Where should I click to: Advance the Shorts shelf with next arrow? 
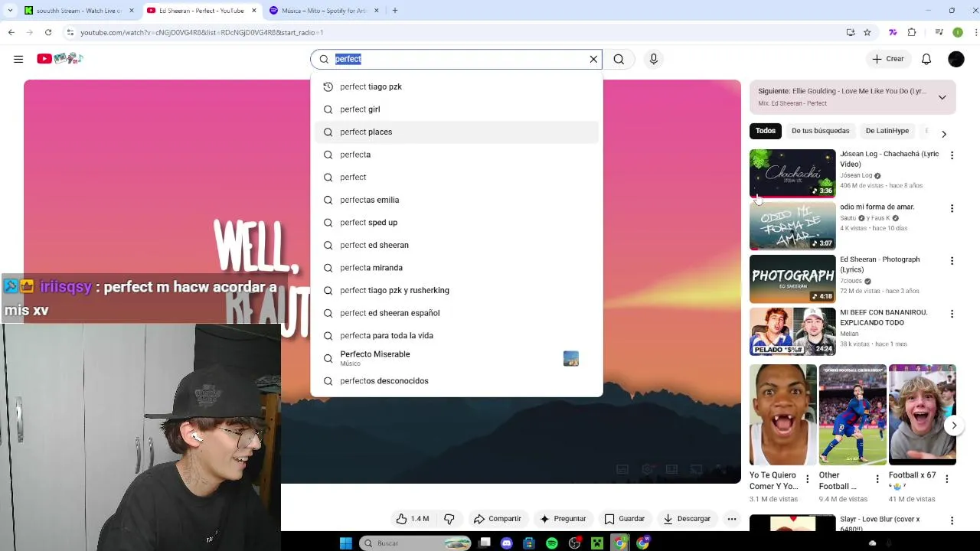954,425
